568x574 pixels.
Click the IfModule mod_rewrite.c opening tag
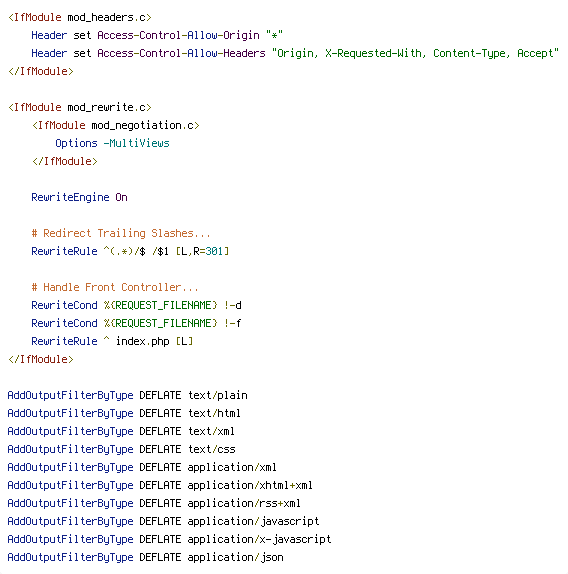(80, 107)
